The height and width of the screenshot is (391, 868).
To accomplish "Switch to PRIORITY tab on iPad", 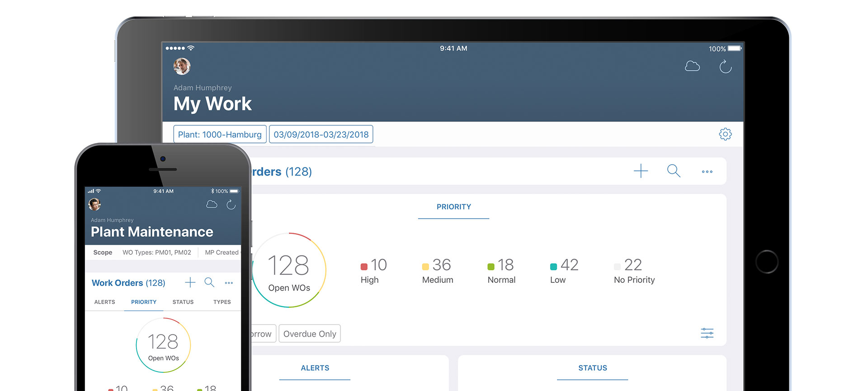I will pos(453,207).
